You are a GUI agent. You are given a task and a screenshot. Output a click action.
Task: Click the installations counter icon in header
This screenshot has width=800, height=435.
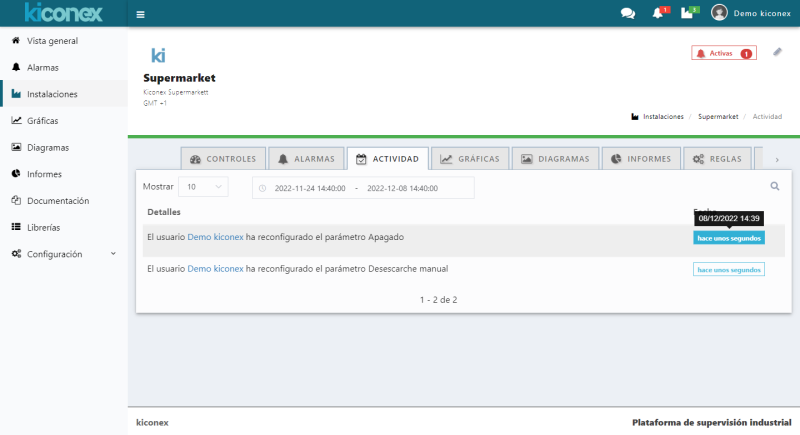pyautogui.click(x=686, y=14)
